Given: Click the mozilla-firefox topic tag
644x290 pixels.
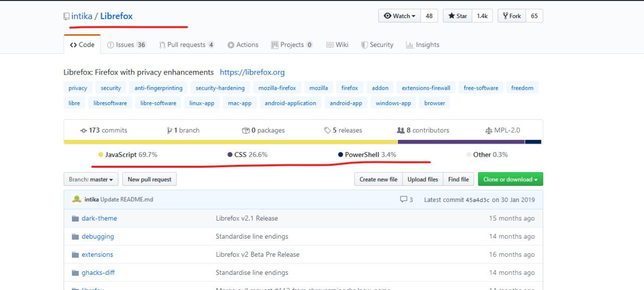Looking at the screenshot, I should pos(277,88).
